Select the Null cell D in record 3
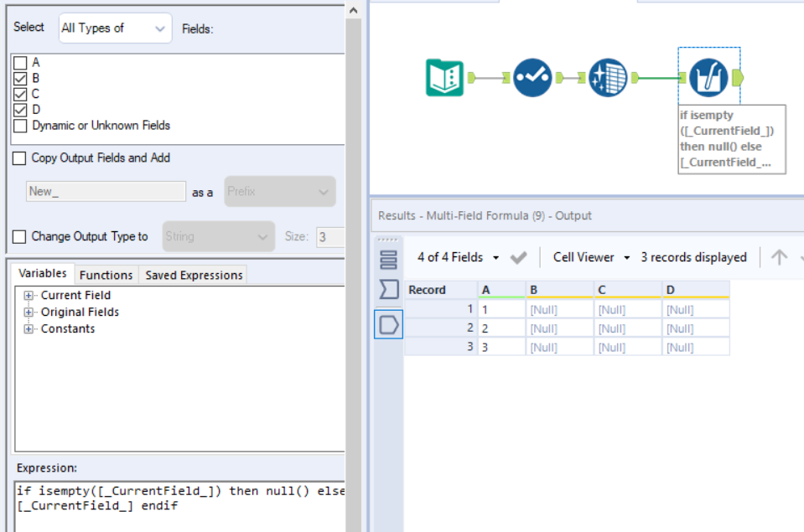The image size is (804, 532). click(695, 348)
